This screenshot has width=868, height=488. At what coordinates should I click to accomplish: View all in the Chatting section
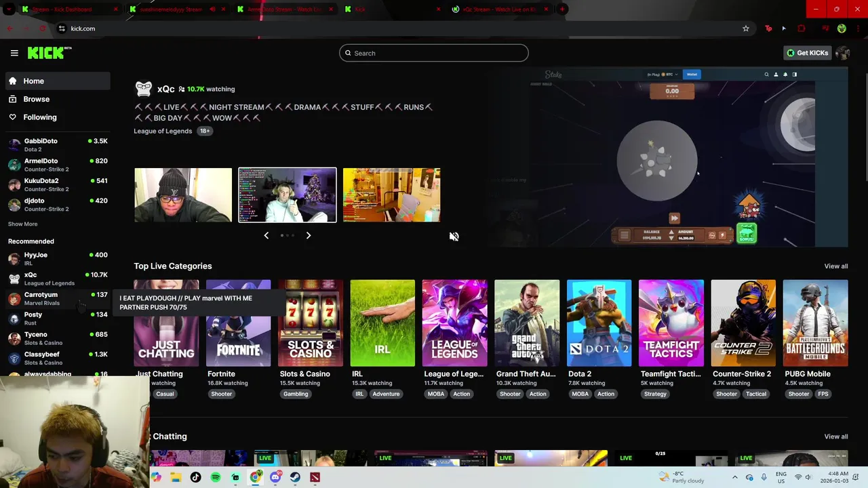pos(835,436)
